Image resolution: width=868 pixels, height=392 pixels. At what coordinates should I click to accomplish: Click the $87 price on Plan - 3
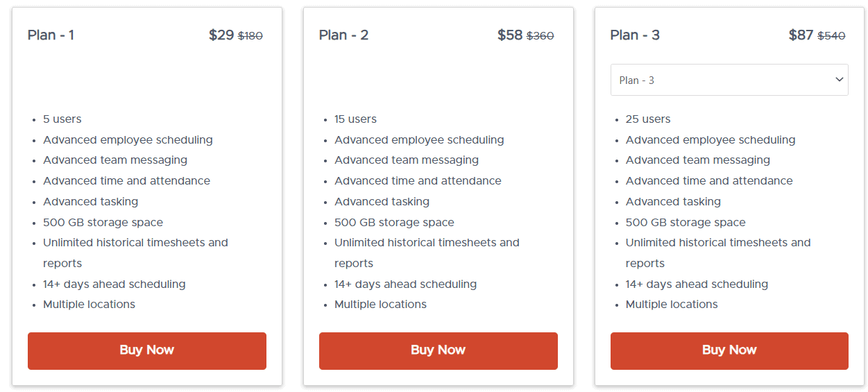801,35
